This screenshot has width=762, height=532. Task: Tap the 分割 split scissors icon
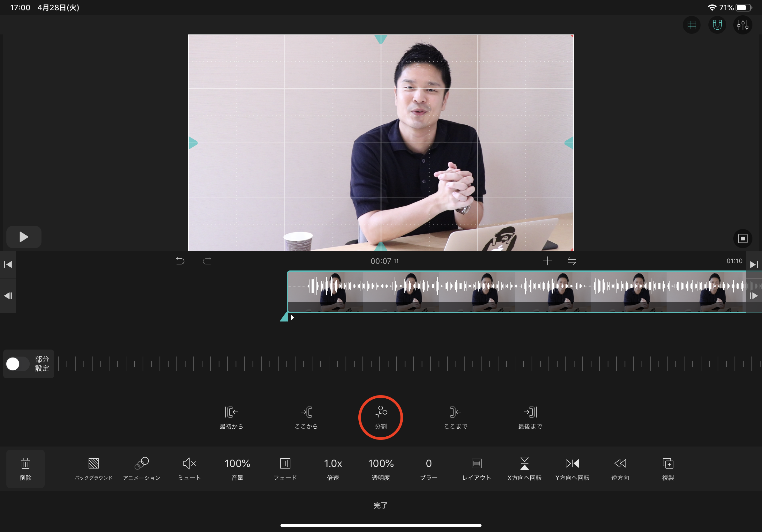click(381, 417)
